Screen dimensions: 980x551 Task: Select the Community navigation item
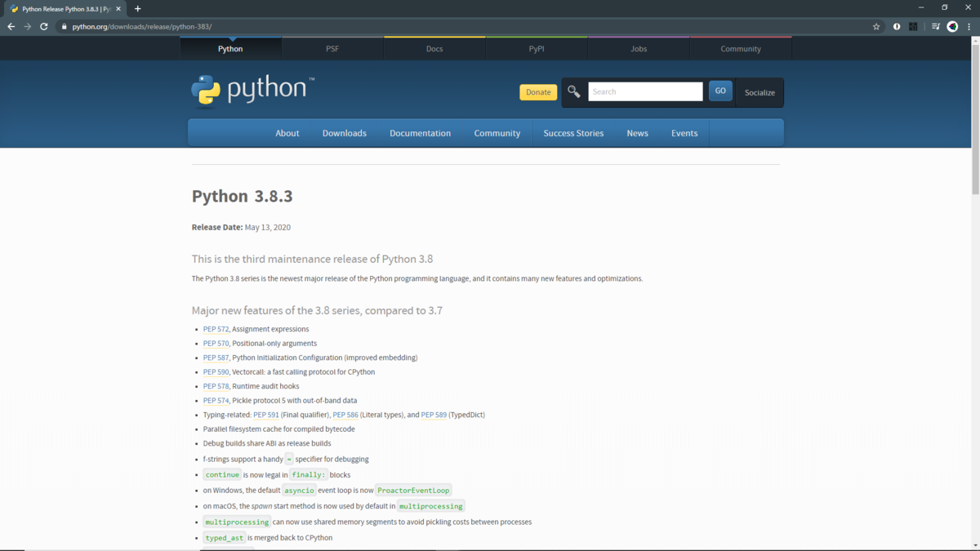click(497, 132)
